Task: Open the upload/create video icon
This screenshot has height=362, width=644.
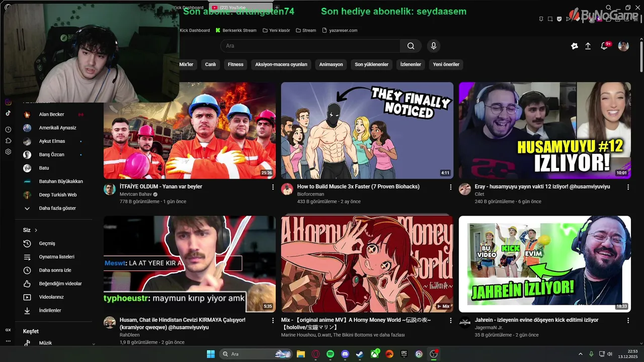Action: tap(588, 46)
